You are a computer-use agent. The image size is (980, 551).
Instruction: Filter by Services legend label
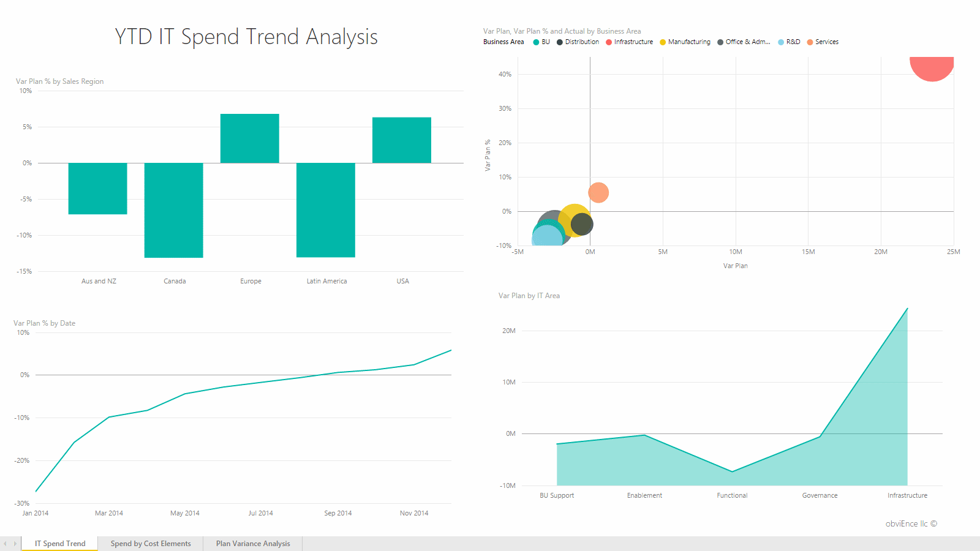click(x=827, y=42)
